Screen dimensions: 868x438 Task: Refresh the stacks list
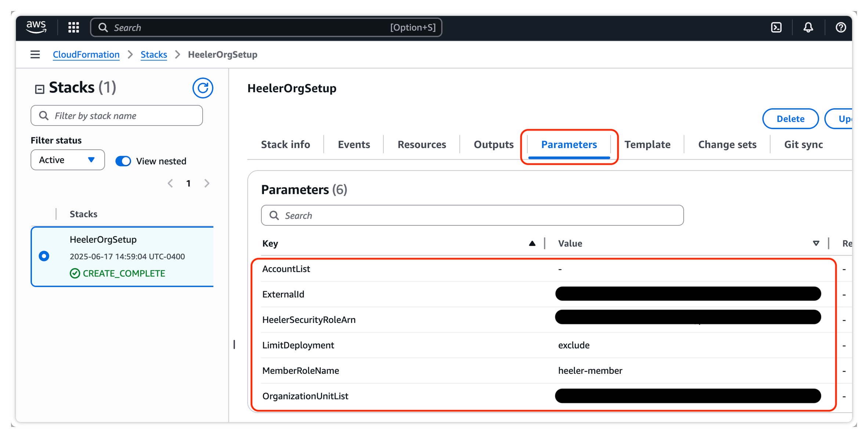pyautogui.click(x=203, y=88)
